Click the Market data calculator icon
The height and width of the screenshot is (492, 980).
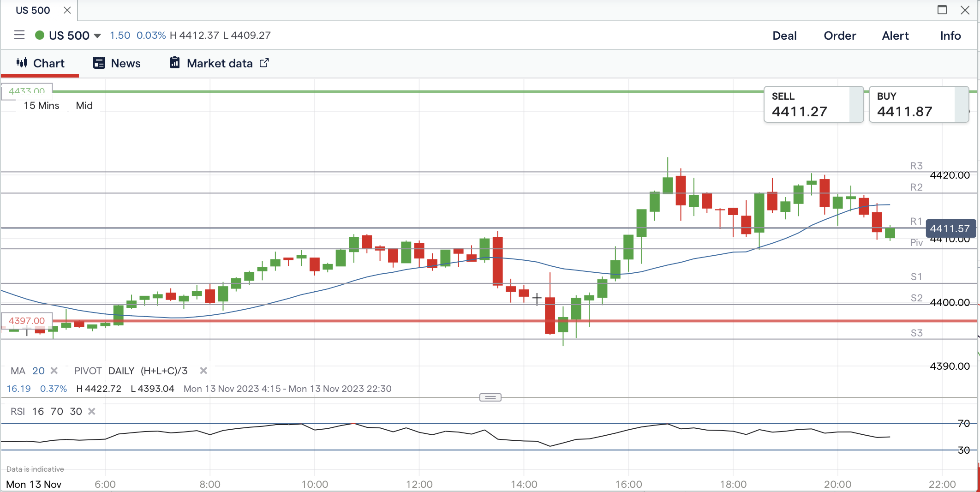pos(175,63)
